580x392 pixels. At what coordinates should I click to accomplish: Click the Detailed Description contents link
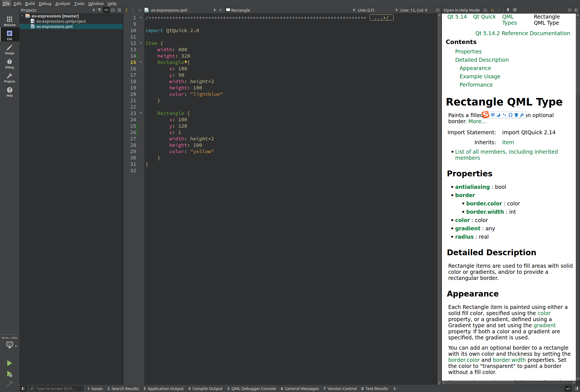[x=482, y=60]
